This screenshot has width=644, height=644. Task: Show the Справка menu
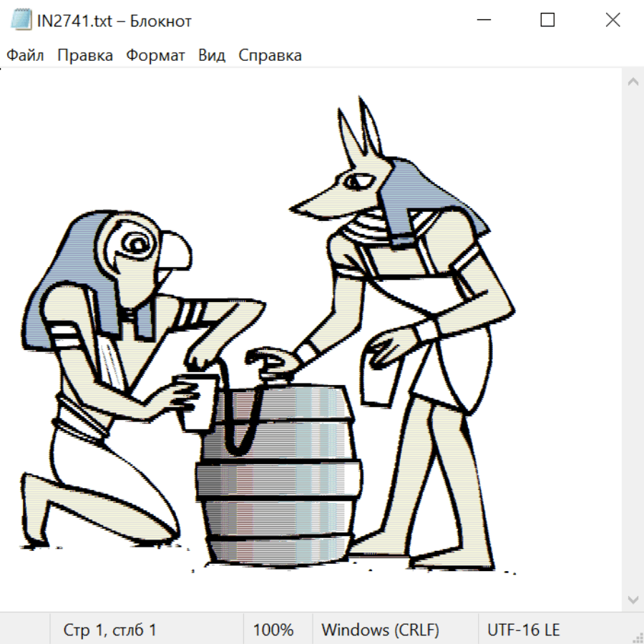tap(270, 56)
